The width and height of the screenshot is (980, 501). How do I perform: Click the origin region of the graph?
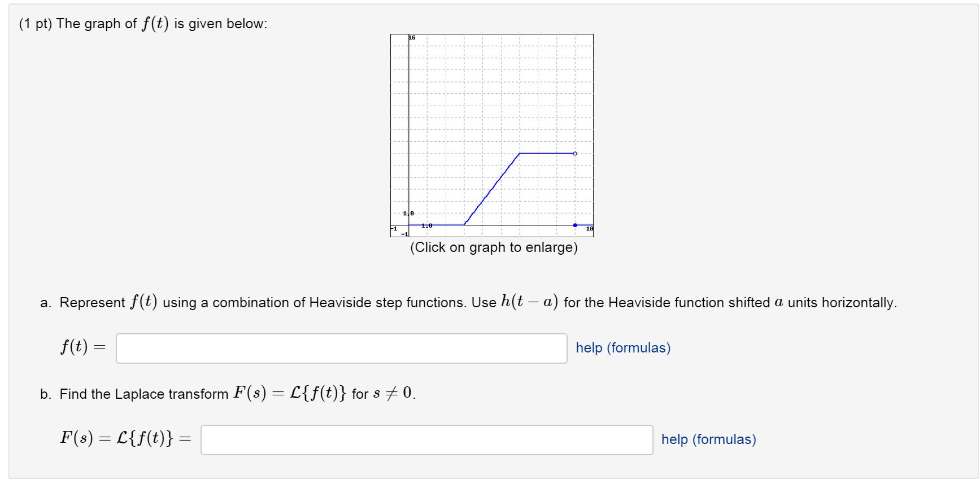(x=408, y=225)
